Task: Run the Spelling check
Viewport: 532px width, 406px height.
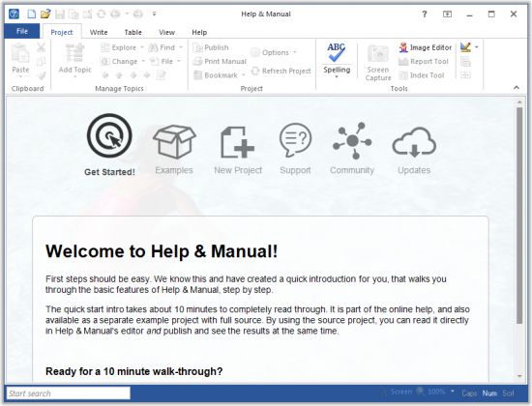Action: point(337,57)
